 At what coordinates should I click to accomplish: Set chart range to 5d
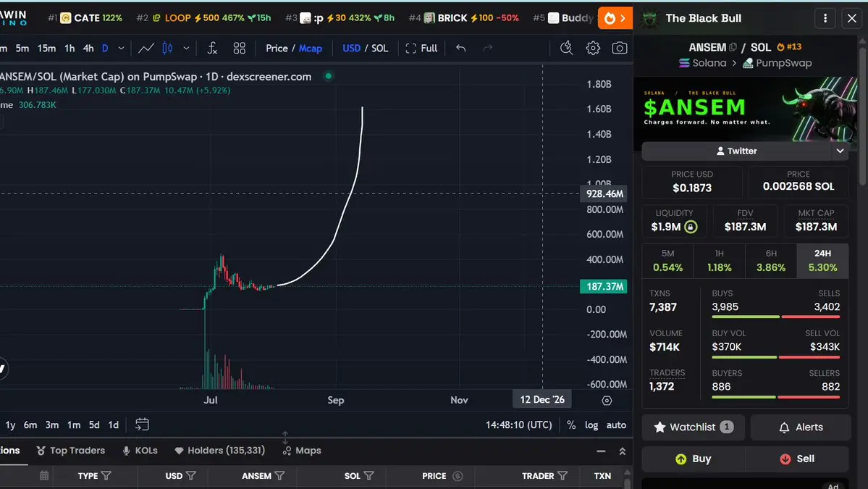(94, 425)
